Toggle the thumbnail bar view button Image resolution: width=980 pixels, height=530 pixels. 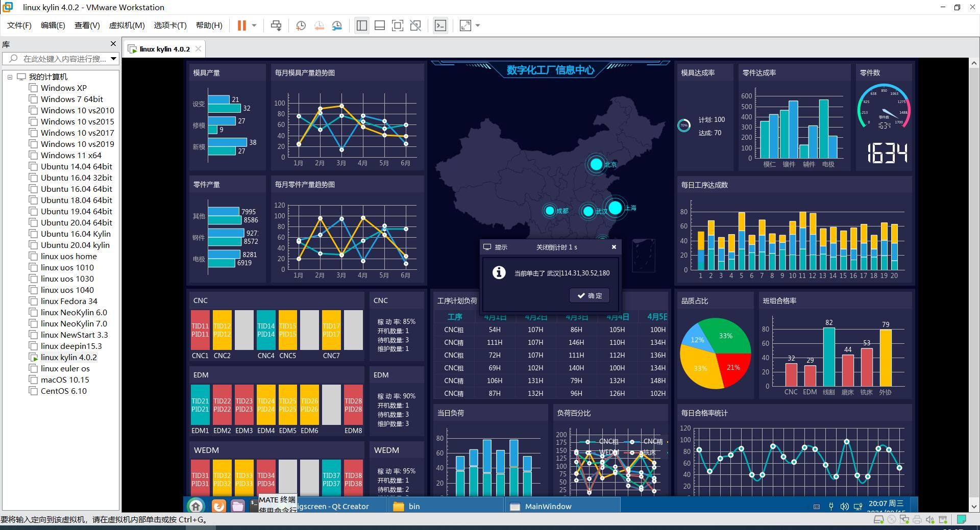click(x=380, y=26)
